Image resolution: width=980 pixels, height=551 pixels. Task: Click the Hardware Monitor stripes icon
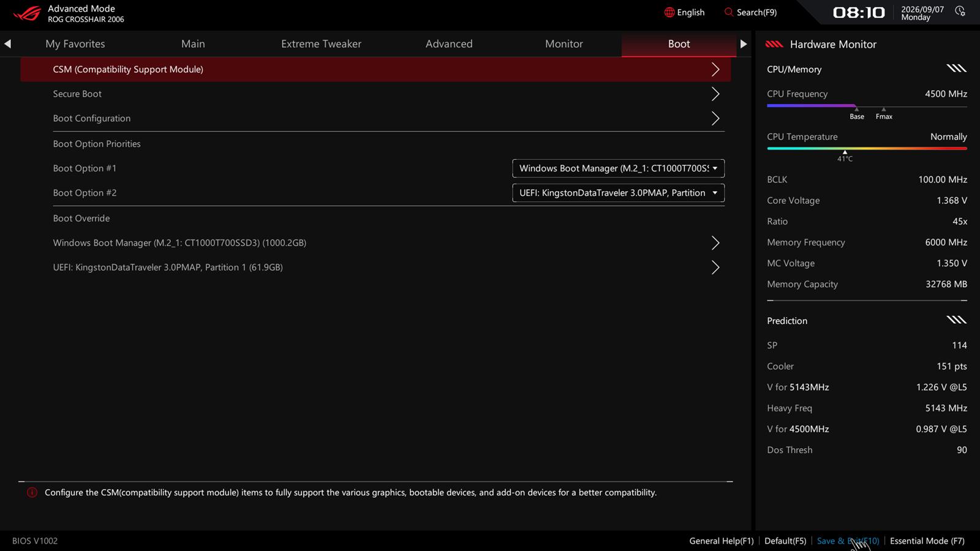(774, 44)
